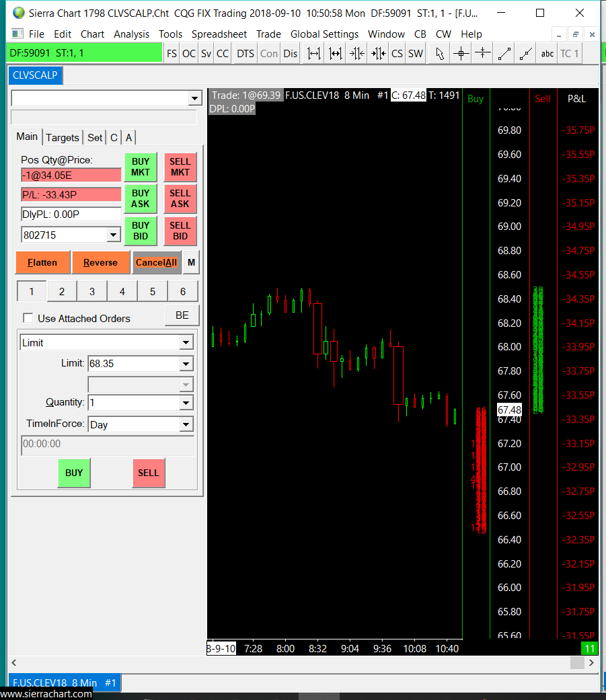Close the inner CLVSCALP chart window
This screenshot has height=700, width=606.
pyautogui.click(x=592, y=34)
